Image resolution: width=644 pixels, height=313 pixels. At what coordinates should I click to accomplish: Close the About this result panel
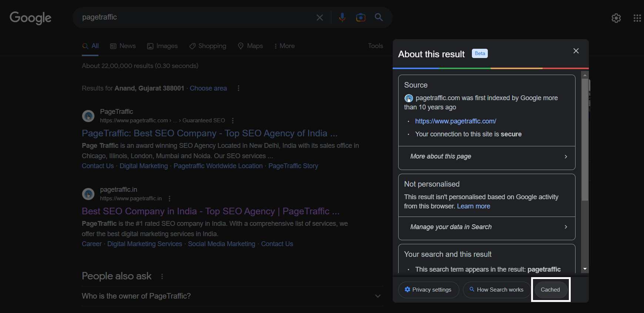[576, 51]
